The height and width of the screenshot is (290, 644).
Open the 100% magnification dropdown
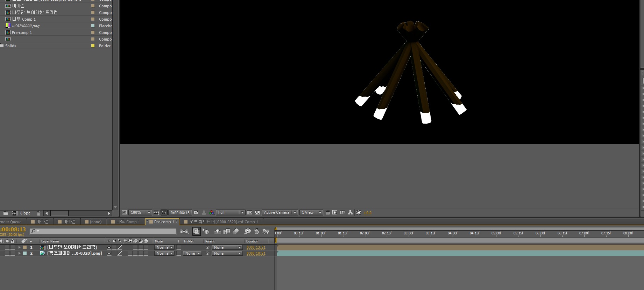tap(140, 212)
